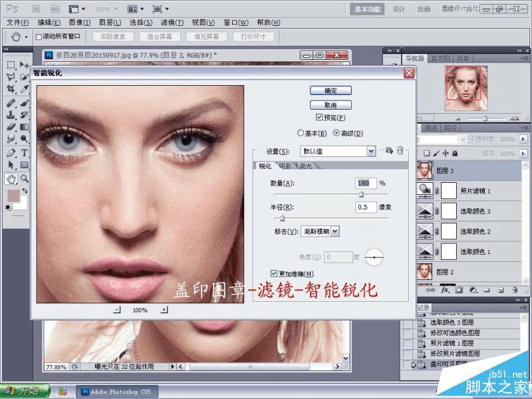Select the 高级(D) radio button
Viewport: 532px width, 399px height.
(x=336, y=133)
